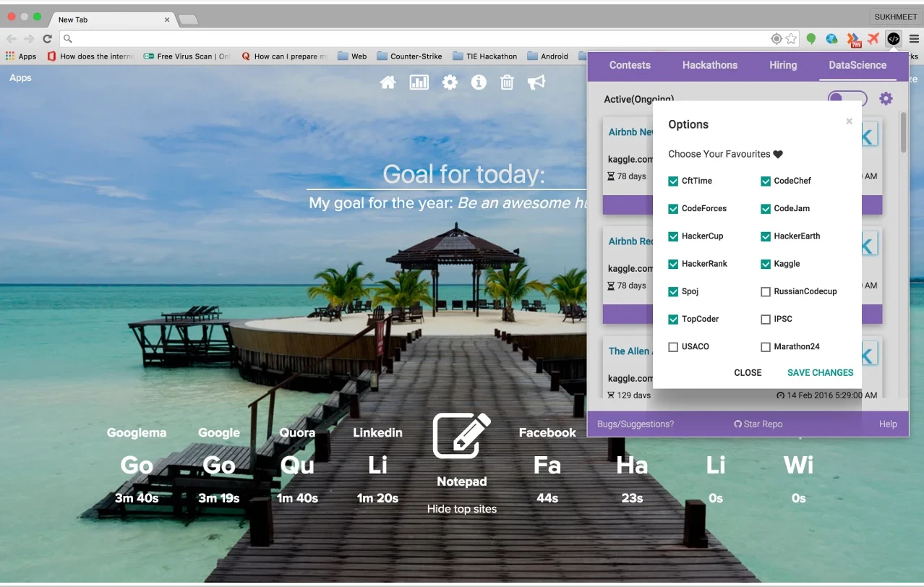Open Bugs/Suggestions? link
This screenshot has width=924, height=587.
coord(636,424)
